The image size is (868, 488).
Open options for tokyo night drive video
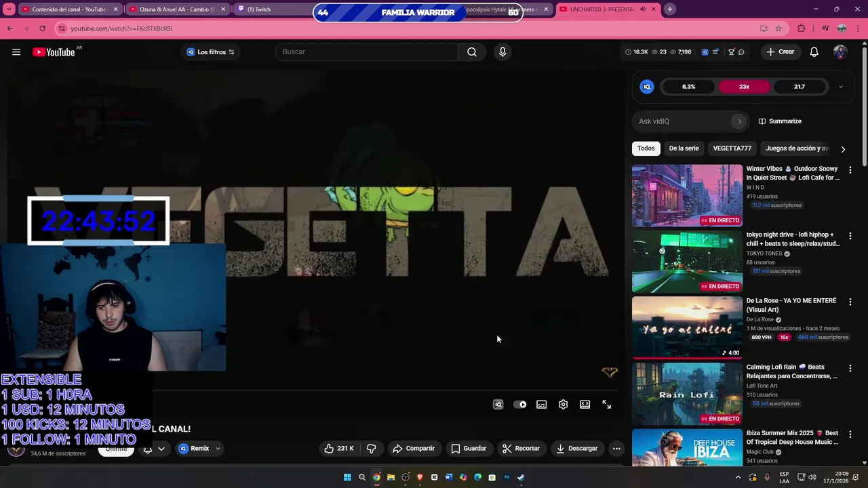click(x=850, y=236)
